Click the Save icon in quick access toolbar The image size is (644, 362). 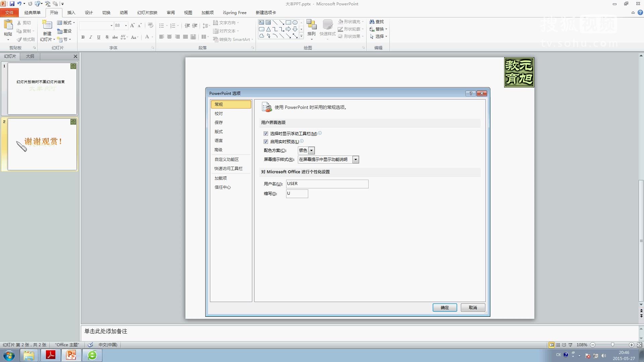[12, 4]
